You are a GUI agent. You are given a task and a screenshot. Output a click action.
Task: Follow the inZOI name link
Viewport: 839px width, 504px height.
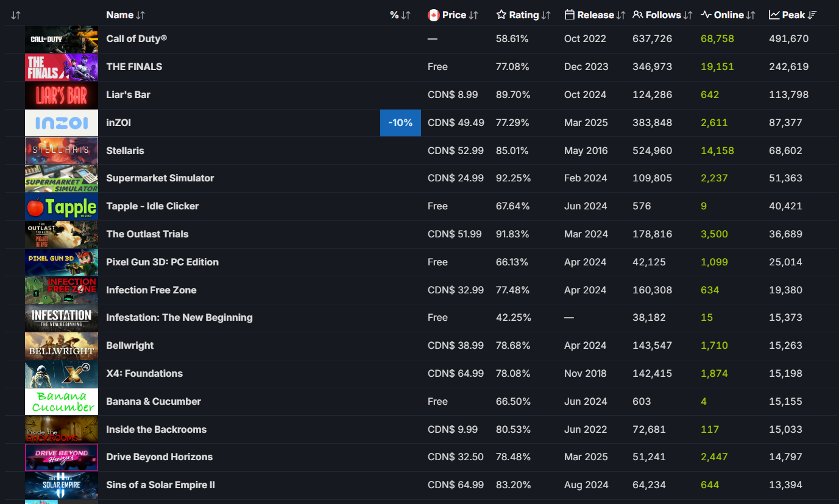click(x=118, y=123)
